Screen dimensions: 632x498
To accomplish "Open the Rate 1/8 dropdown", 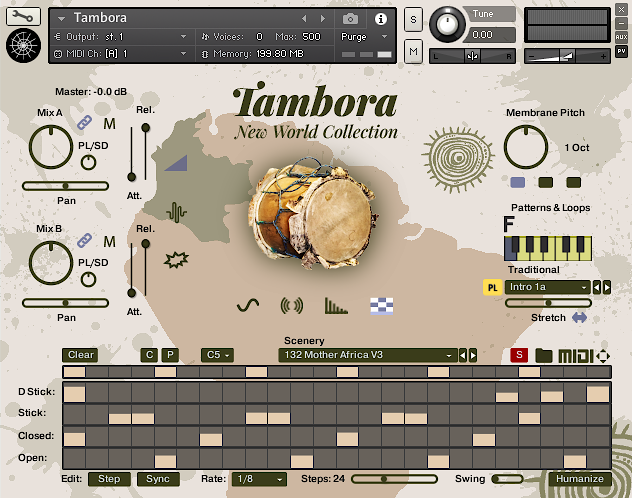I will [259, 479].
